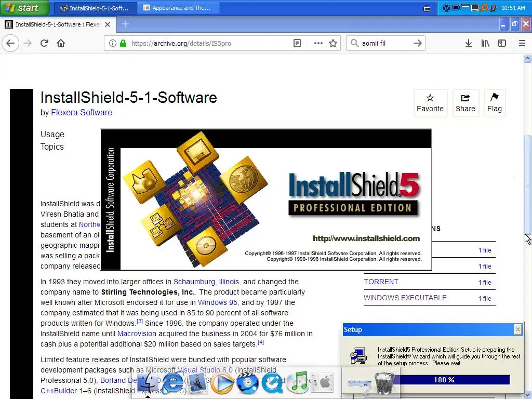Open footnote reference [3]
Screen dimensions: 532x399
coord(140,321)
